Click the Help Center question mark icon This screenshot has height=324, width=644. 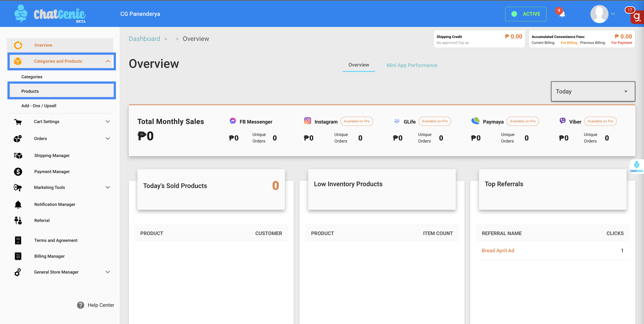pos(80,305)
